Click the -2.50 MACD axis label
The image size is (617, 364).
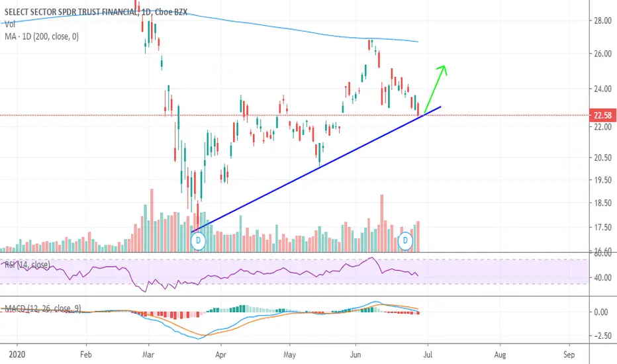click(x=602, y=336)
